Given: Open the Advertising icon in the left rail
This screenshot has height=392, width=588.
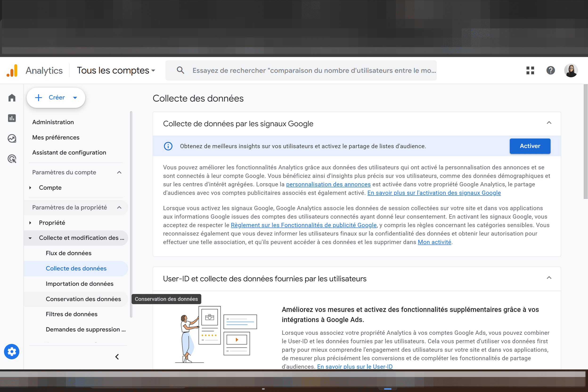Looking at the screenshot, I should [12, 159].
